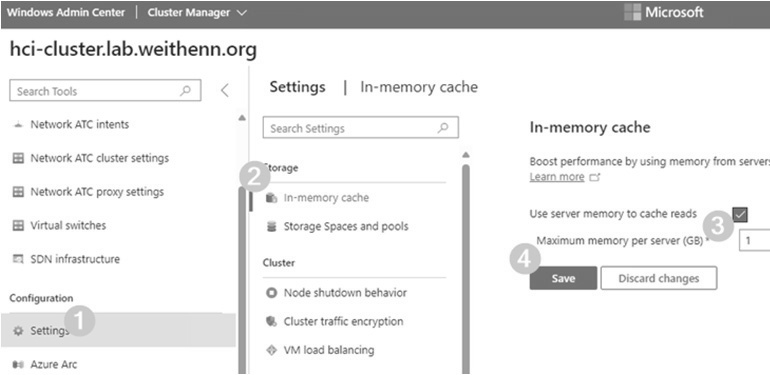Image resolution: width=770 pixels, height=375 pixels.
Task: Open the Cluster Manager dropdown
Action: 197,12
